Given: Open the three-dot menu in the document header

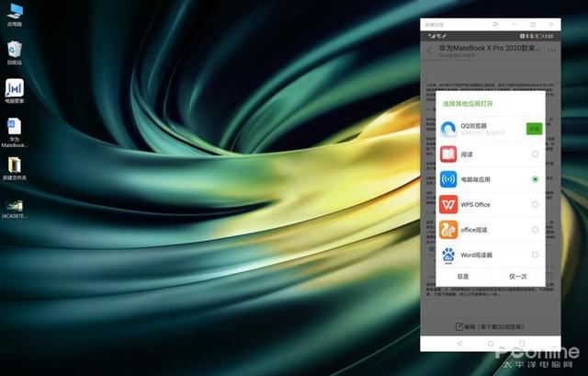Looking at the screenshot, I should [x=551, y=50].
